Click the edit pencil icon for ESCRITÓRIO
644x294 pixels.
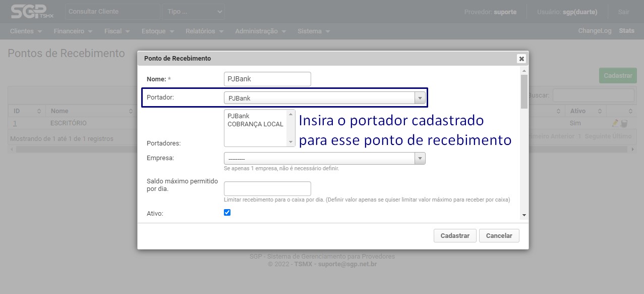(615, 123)
